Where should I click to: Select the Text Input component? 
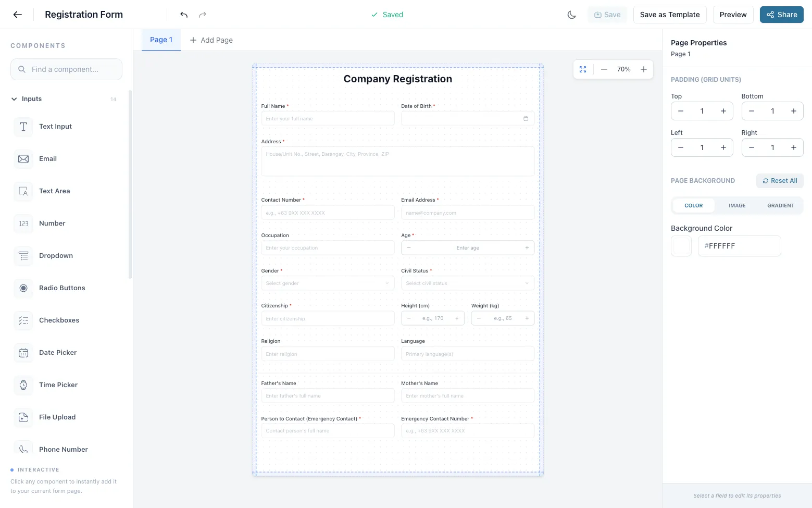point(55,127)
